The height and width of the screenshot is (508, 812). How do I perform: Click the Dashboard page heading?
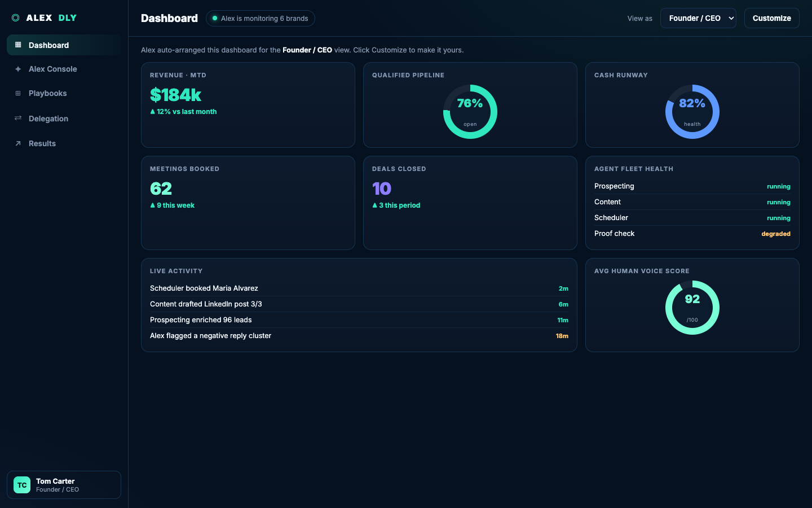pyautogui.click(x=169, y=18)
